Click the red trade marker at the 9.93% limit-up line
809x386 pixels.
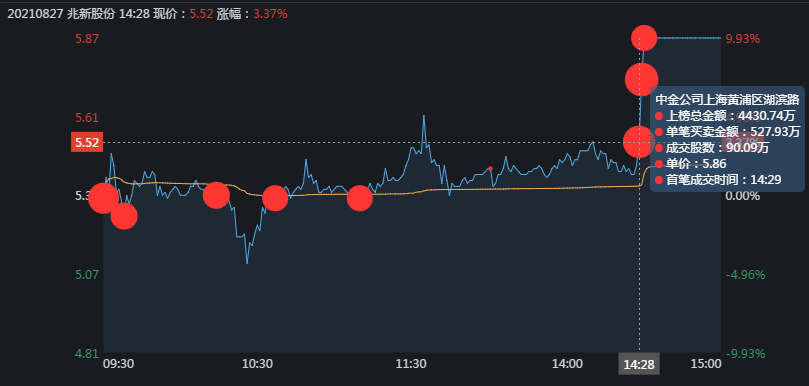click(644, 38)
